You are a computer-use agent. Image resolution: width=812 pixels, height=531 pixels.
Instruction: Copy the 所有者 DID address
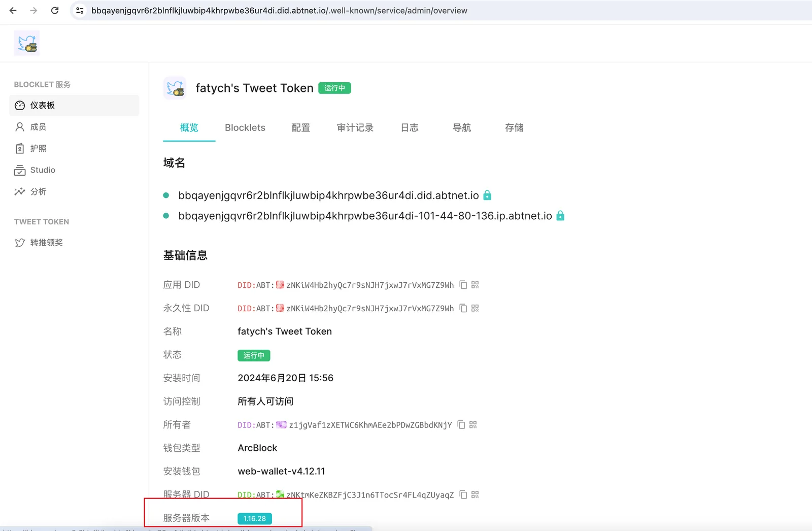pyautogui.click(x=461, y=425)
